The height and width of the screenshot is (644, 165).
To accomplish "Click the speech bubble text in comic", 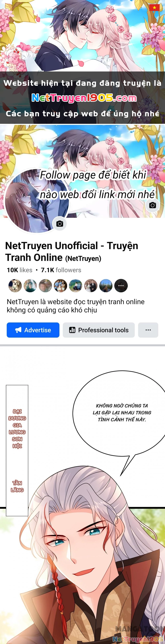I will [x=122, y=412].
